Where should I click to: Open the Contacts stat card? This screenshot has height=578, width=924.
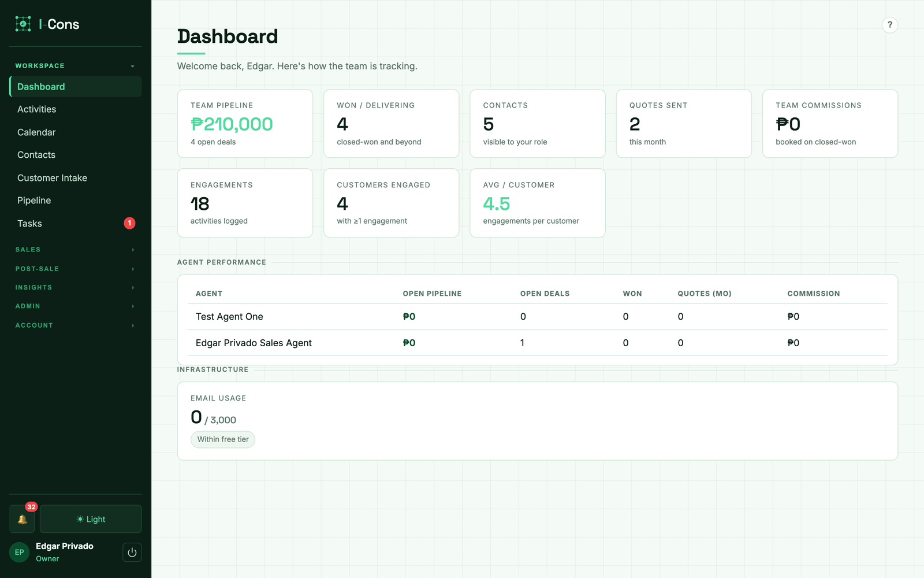pos(538,124)
